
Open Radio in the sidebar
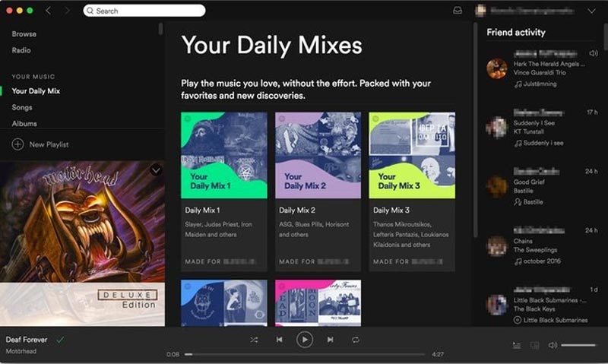click(21, 50)
